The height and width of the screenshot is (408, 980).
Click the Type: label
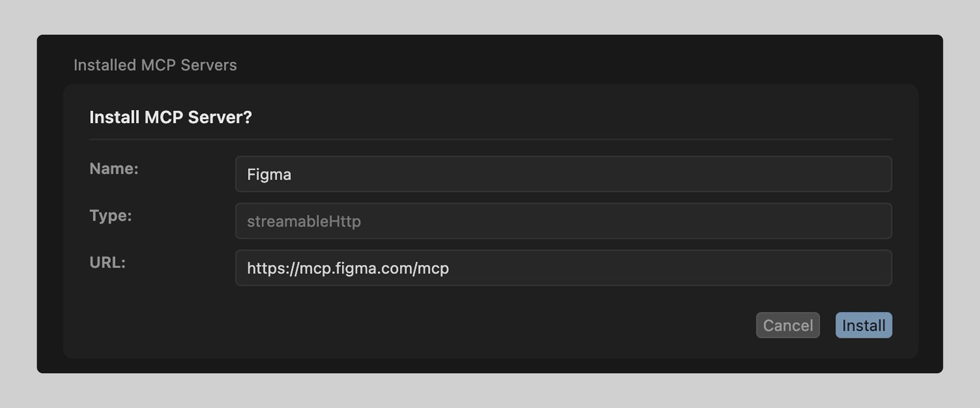click(x=110, y=216)
